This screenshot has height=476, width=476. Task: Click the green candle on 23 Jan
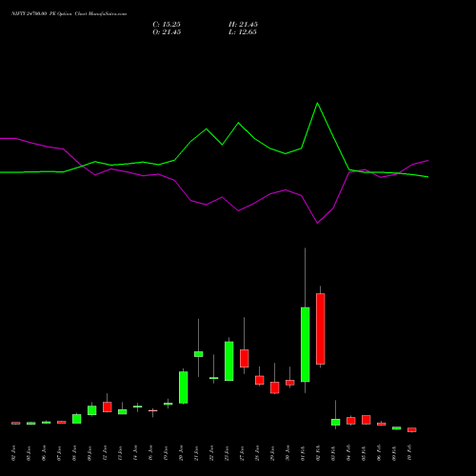click(x=229, y=361)
